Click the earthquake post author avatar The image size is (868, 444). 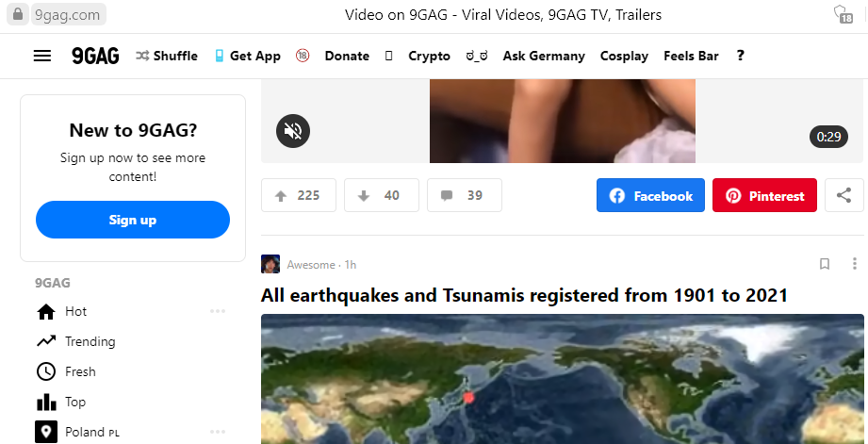pyautogui.click(x=270, y=264)
